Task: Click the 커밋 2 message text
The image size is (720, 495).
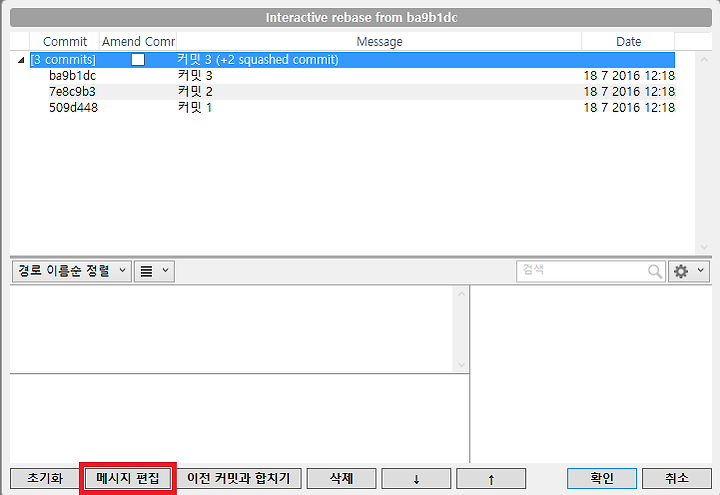Action: [x=195, y=92]
